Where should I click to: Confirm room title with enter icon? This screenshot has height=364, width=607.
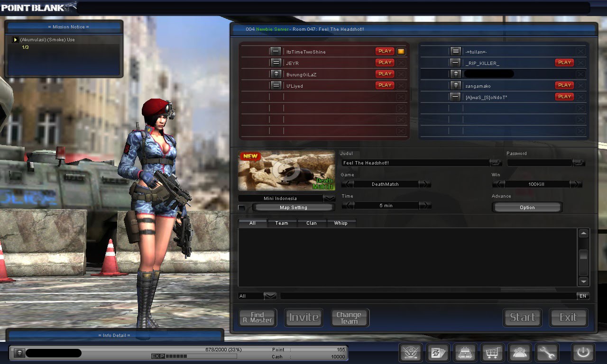coord(496,163)
